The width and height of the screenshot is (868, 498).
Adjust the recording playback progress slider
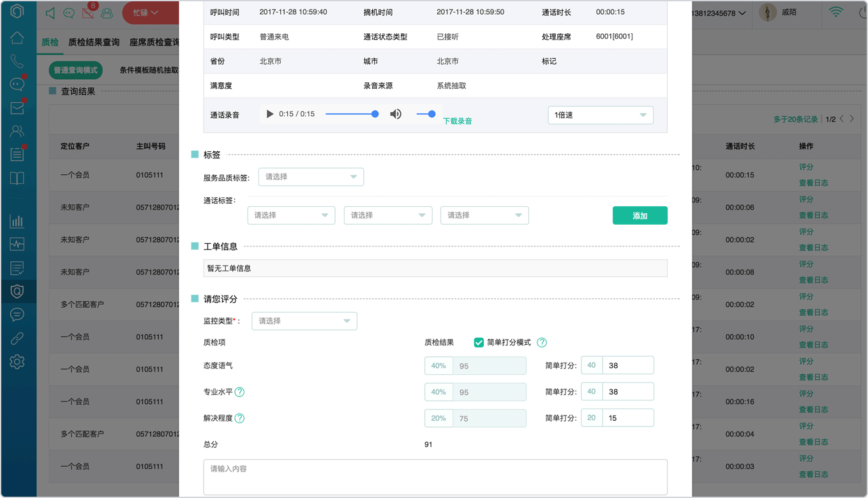[x=352, y=114]
